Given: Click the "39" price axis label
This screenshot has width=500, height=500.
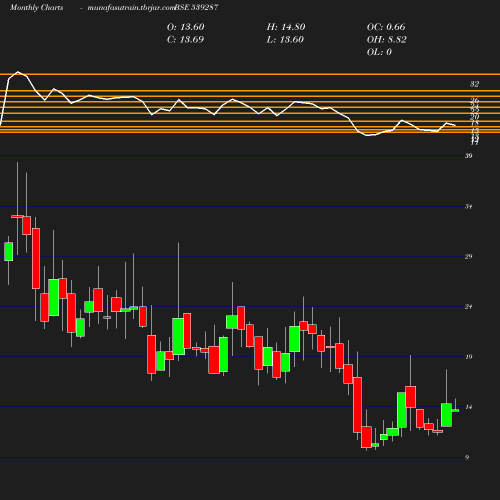Looking at the screenshot, I should (x=469, y=156).
